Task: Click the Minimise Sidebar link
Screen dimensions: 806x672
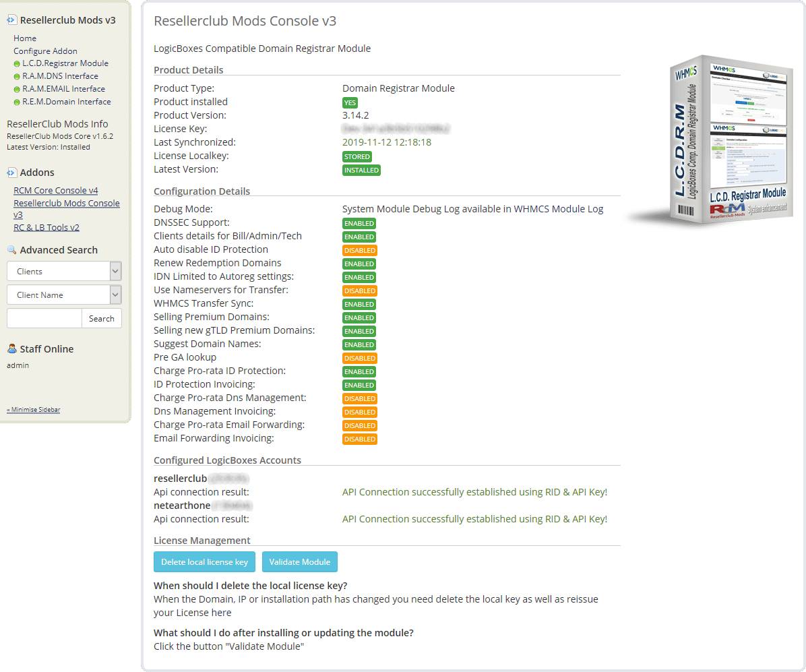Action: (x=34, y=410)
